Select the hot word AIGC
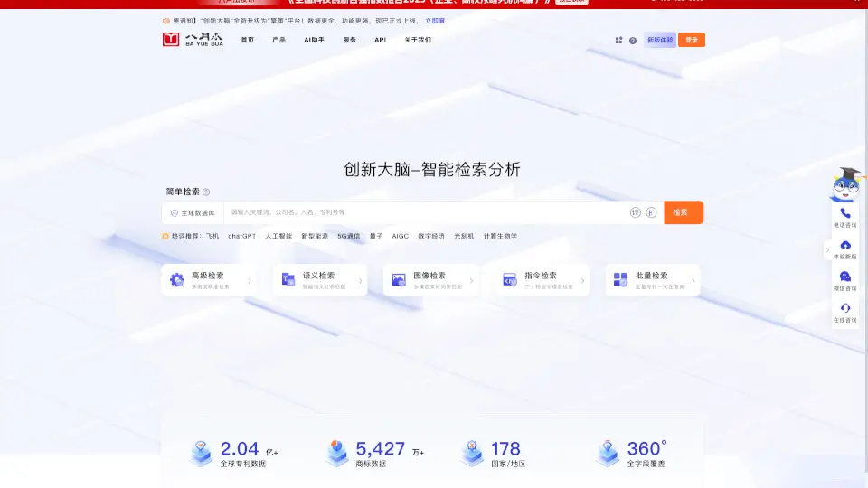The image size is (868, 488). (x=401, y=236)
